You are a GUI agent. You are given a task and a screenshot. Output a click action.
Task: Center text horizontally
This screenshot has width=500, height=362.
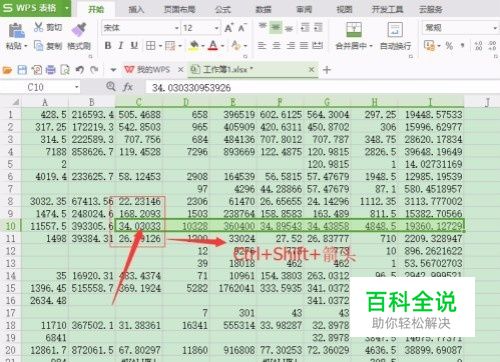[276, 45]
